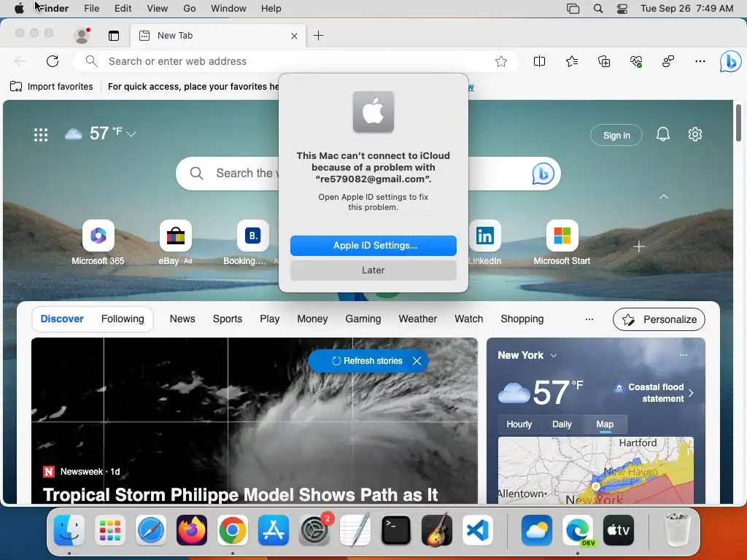Open Collections toolbar icon
The width and height of the screenshot is (747, 560).
pos(603,61)
